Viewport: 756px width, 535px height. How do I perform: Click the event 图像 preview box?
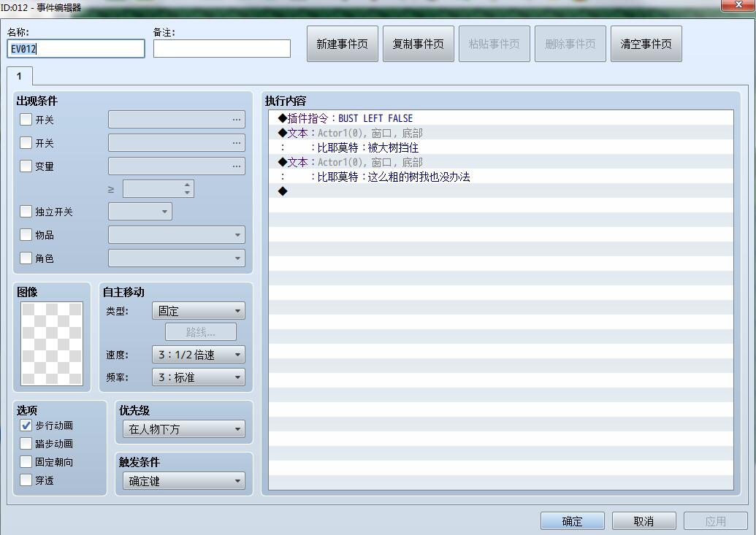click(x=52, y=343)
